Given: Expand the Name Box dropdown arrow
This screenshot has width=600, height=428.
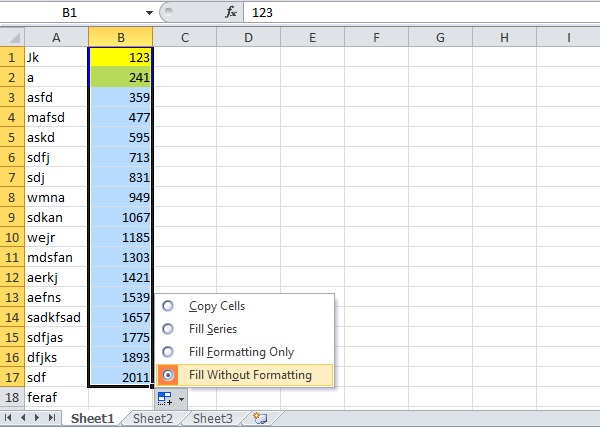Looking at the screenshot, I should (x=149, y=13).
